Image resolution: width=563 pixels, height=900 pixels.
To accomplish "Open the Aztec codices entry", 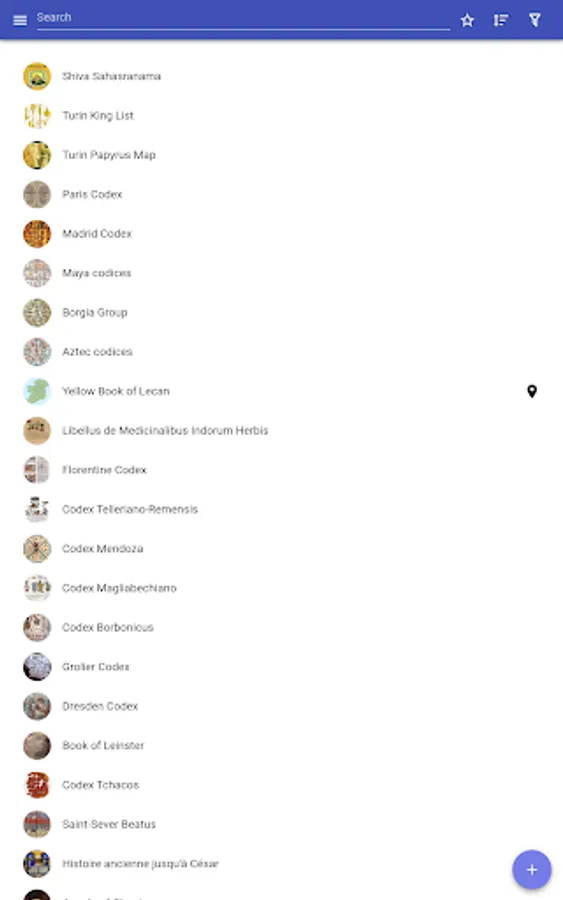I will (281, 352).
